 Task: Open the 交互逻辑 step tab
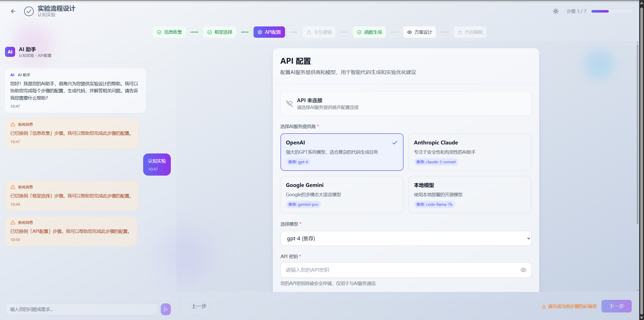[x=319, y=32]
